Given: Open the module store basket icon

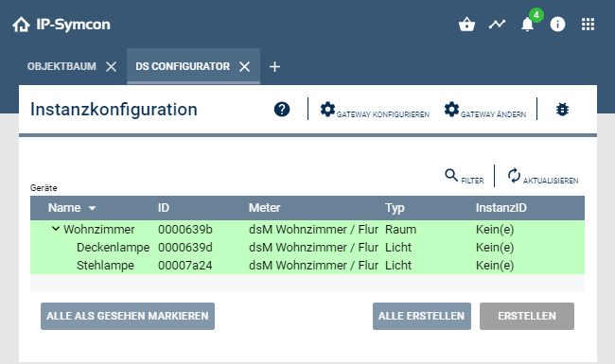Looking at the screenshot, I should (x=466, y=25).
